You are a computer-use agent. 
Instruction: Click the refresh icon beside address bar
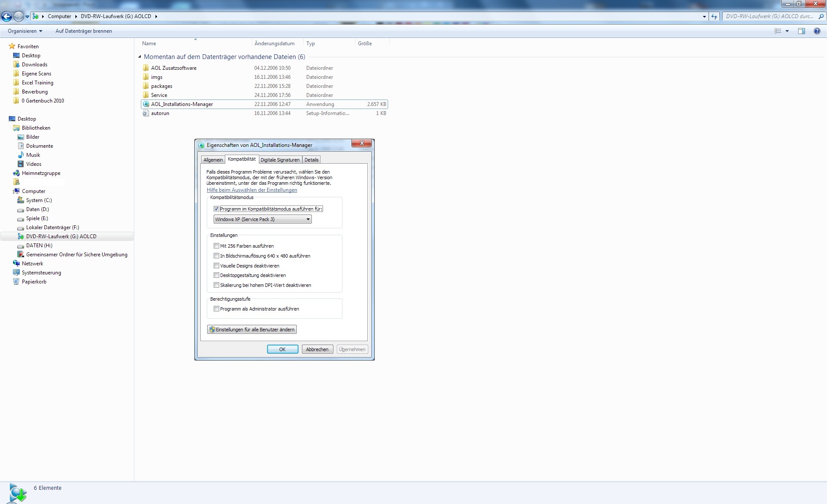[x=714, y=16]
